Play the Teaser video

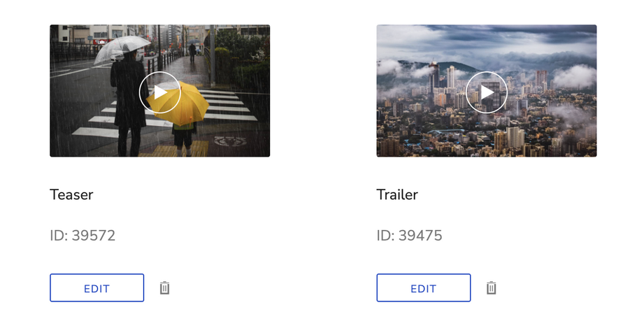click(x=159, y=92)
